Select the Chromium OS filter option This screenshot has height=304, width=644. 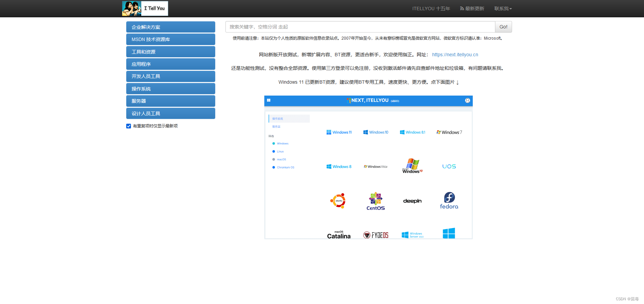(x=283, y=167)
